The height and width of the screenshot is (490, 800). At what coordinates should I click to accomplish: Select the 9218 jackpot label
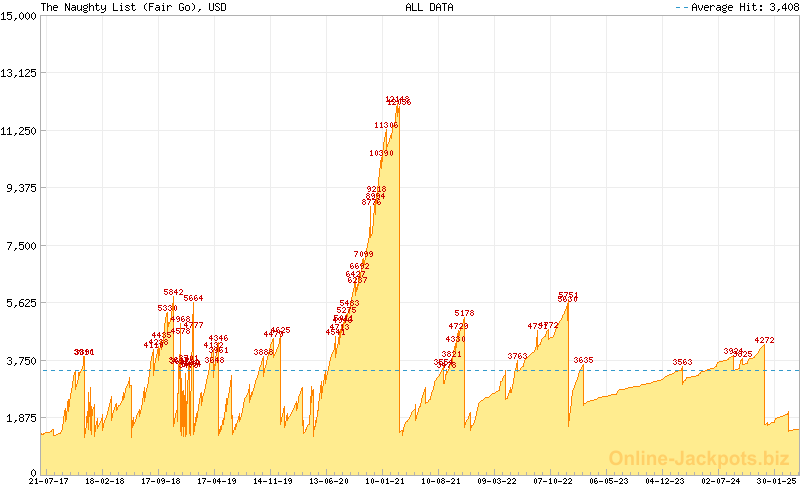coord(376,189)
